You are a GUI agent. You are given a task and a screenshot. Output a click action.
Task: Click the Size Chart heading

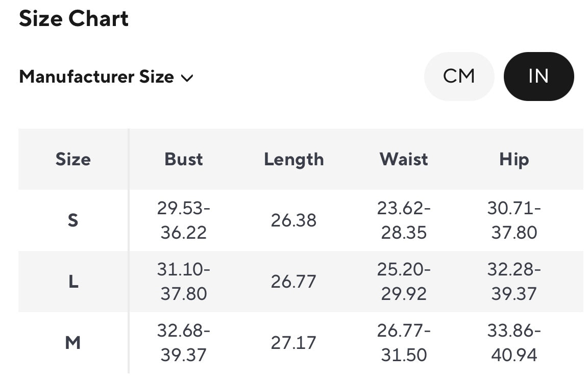click(x=73, y=19)
